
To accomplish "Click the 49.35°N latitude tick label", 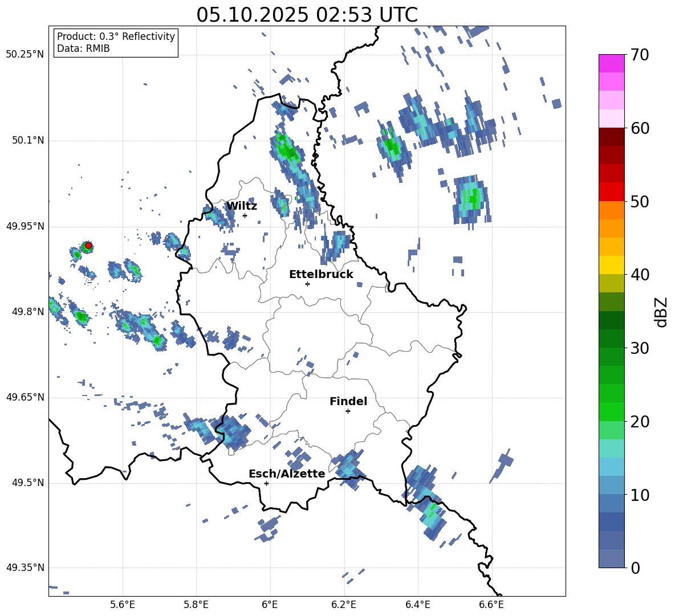I will (25, 568).
